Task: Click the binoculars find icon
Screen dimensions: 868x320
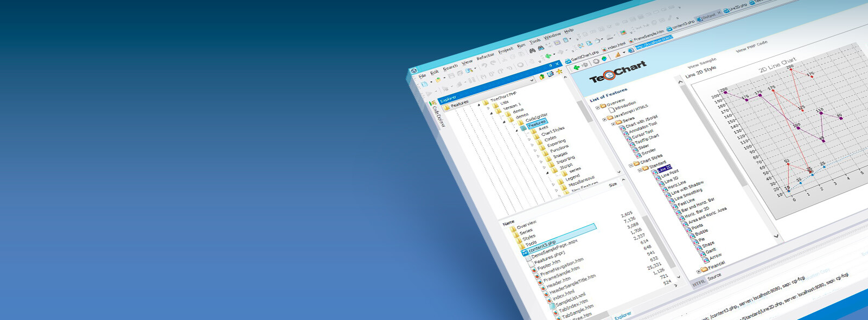Action: [532, 50]
